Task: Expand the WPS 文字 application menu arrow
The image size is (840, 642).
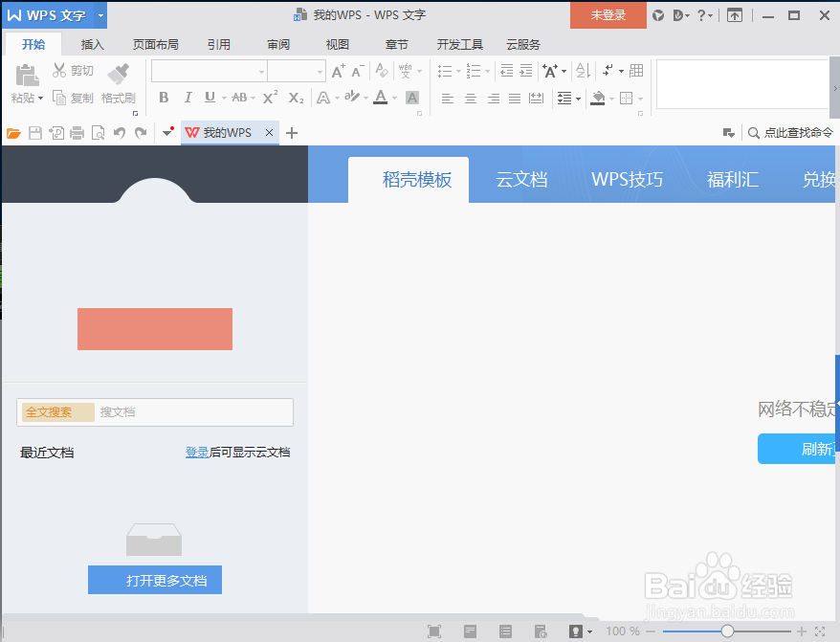Action: coord(100,15)
